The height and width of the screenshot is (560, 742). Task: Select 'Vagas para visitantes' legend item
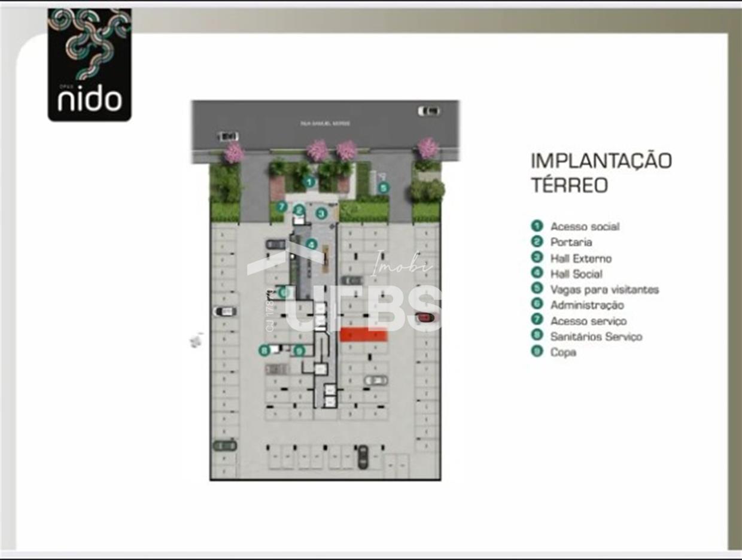coord(604,290)
